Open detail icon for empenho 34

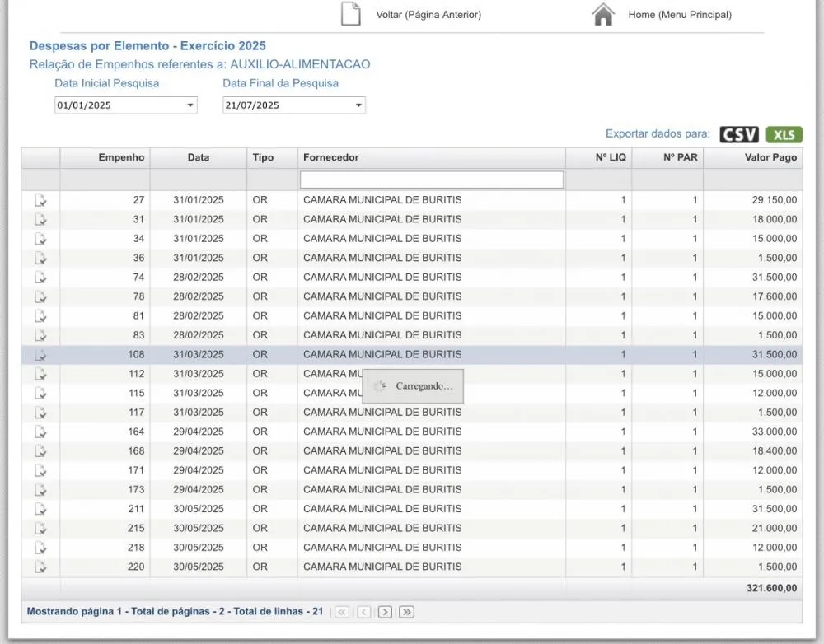(x=40, y=239)
